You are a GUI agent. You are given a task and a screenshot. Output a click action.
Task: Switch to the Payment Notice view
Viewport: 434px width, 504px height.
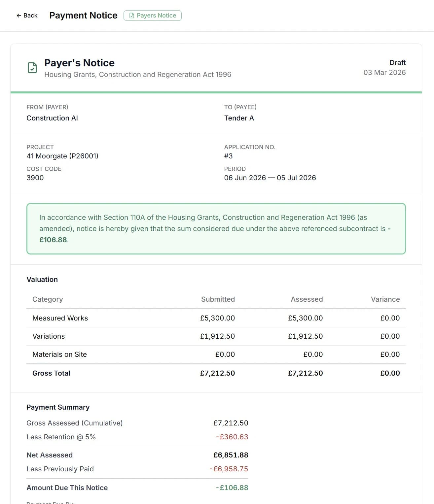(83, 15)
